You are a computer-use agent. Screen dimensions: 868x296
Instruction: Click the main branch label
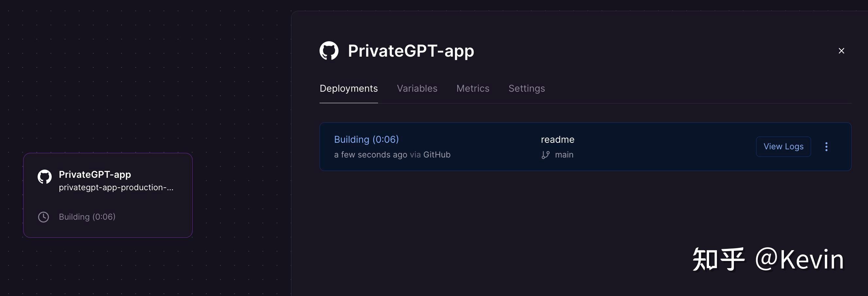point(564,155)
